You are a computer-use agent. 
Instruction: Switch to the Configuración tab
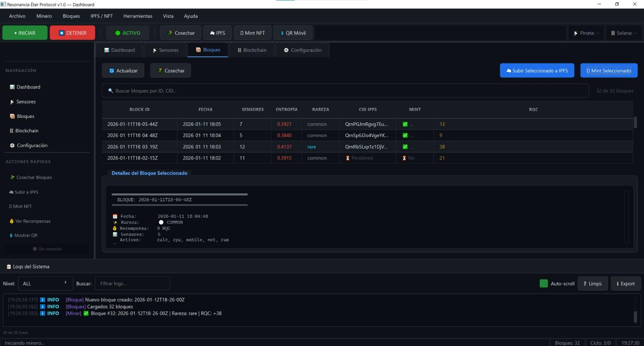point(302,50)
